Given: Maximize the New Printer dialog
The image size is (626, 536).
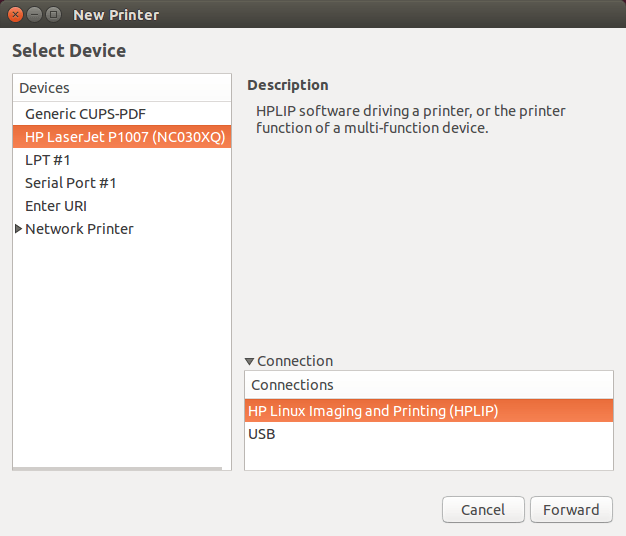Looking at the screenshot, I should click(x=53, y=15).
